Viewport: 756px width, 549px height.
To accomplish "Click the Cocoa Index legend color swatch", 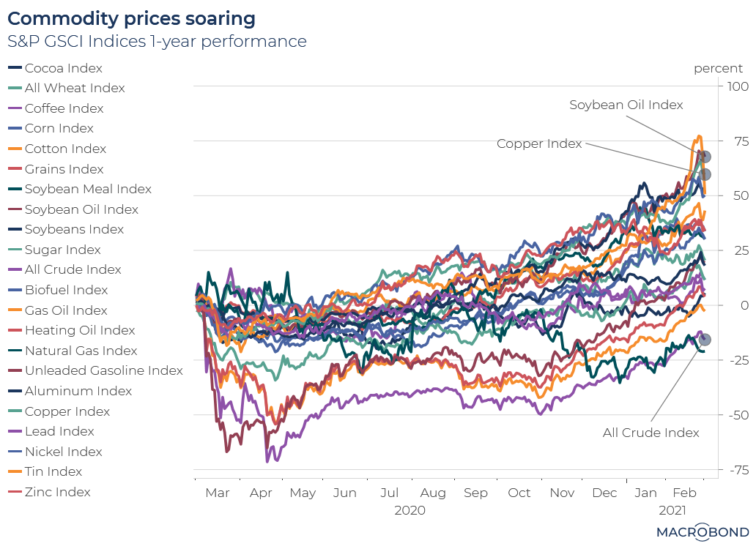I will click(14, 68).
